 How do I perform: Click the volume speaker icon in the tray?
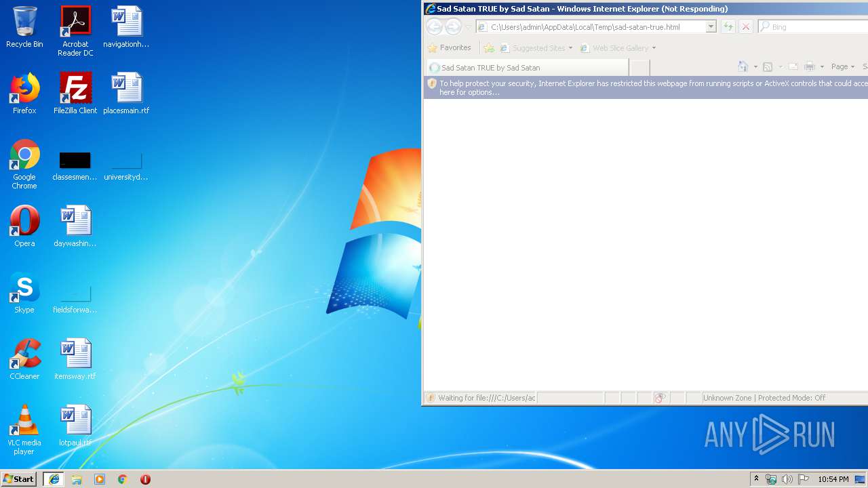[x=787, y=479]
